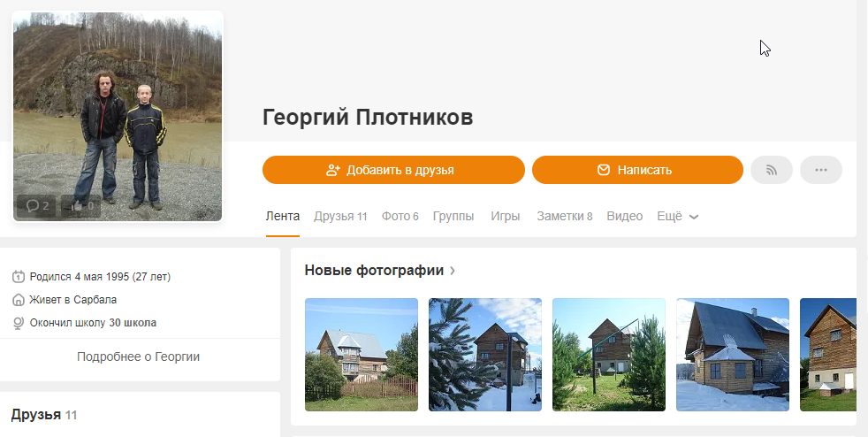Open the Видео tab
This screenshot has width=868, height=437.
(624, 216)
